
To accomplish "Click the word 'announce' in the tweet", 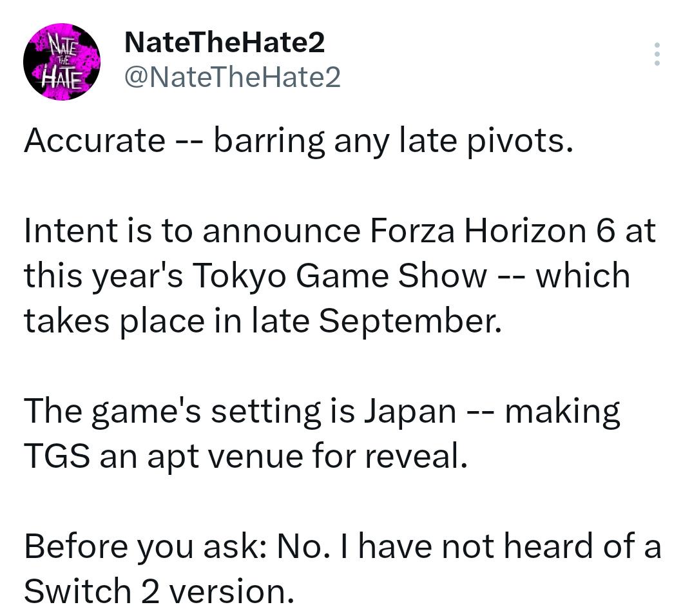I will coord(282,232).
